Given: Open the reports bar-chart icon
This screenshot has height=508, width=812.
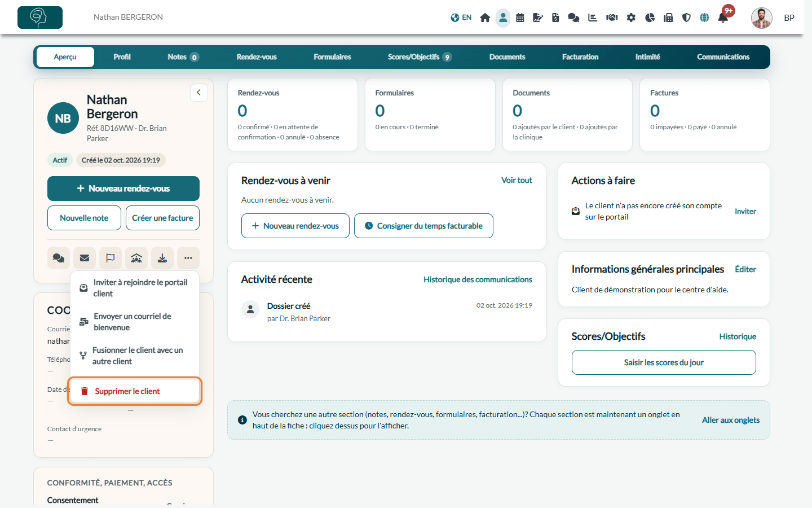Looking at the screenshot, I should point(593,17).
